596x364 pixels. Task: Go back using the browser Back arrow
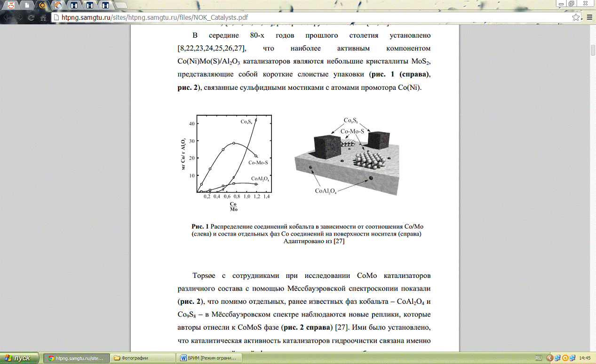tap(7, 17)
